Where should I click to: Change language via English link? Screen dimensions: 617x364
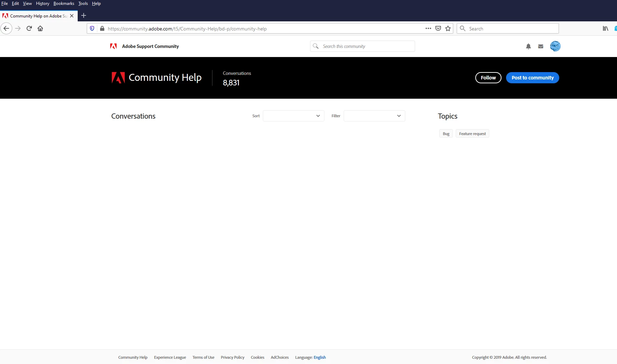coord(320,357)
